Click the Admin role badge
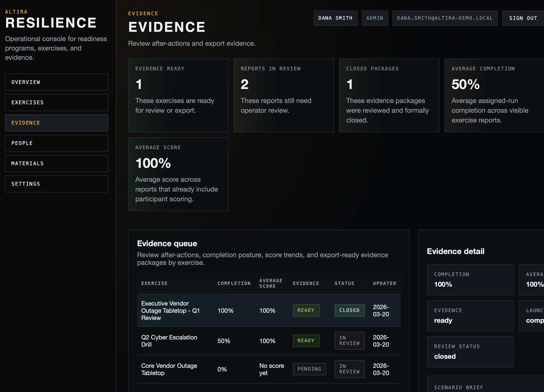 pos(375,18)
